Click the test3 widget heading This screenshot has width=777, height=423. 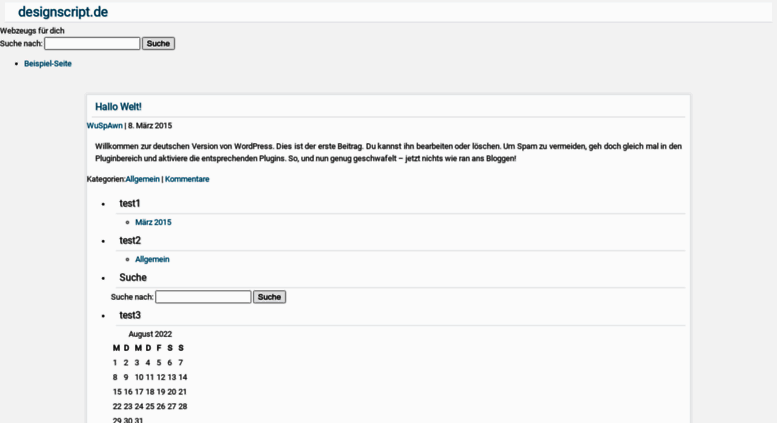(x=130, y=316)
